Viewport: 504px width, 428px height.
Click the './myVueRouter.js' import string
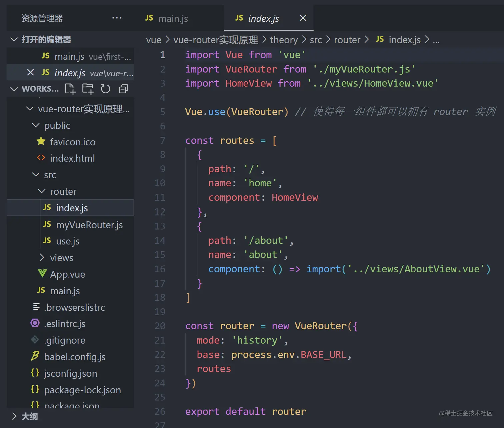pyautogui.click(x=364, y=69)
